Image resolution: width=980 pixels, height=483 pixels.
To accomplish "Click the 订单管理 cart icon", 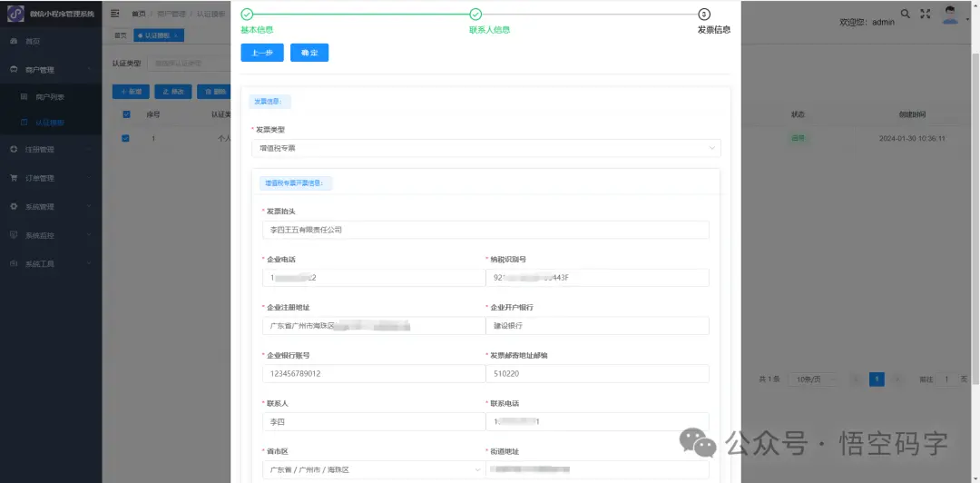I will 14,178.
